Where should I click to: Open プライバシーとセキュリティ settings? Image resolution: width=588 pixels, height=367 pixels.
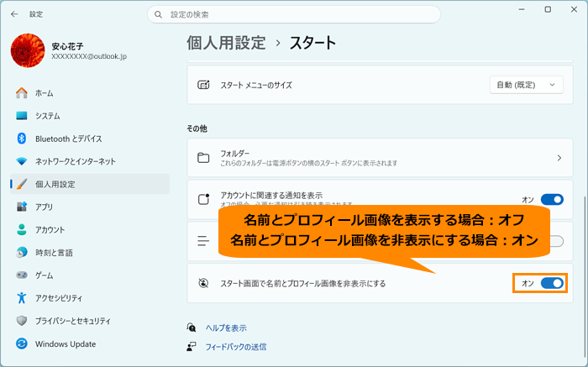[90, 321]
